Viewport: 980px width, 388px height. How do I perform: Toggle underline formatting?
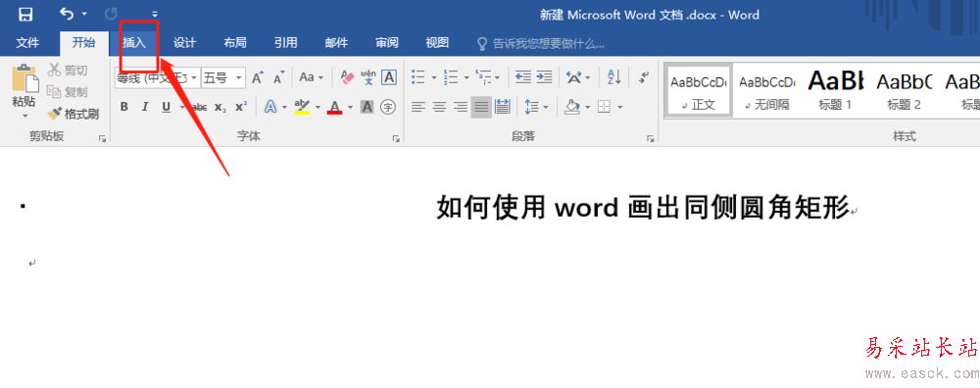[167, 107]
